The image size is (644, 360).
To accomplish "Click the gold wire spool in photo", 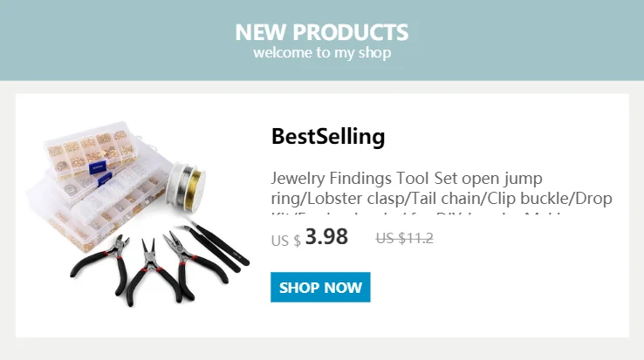I will click(194, 190).
